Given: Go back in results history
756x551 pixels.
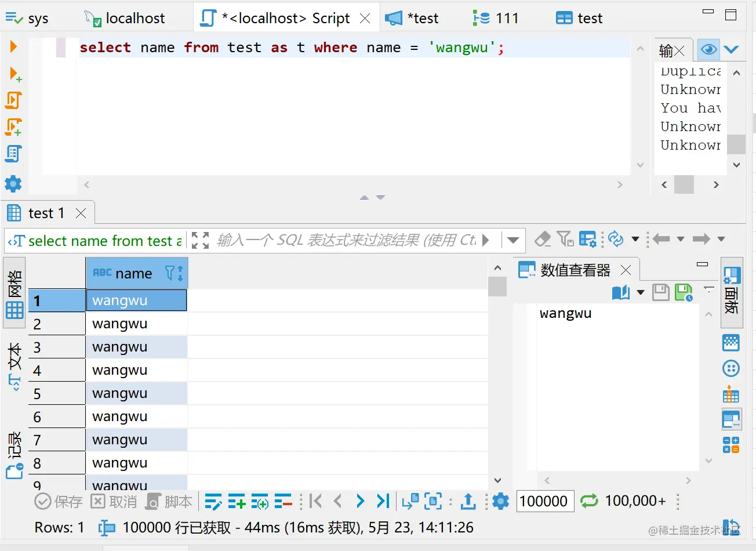Looking at the screenshot, I should 661,239.
